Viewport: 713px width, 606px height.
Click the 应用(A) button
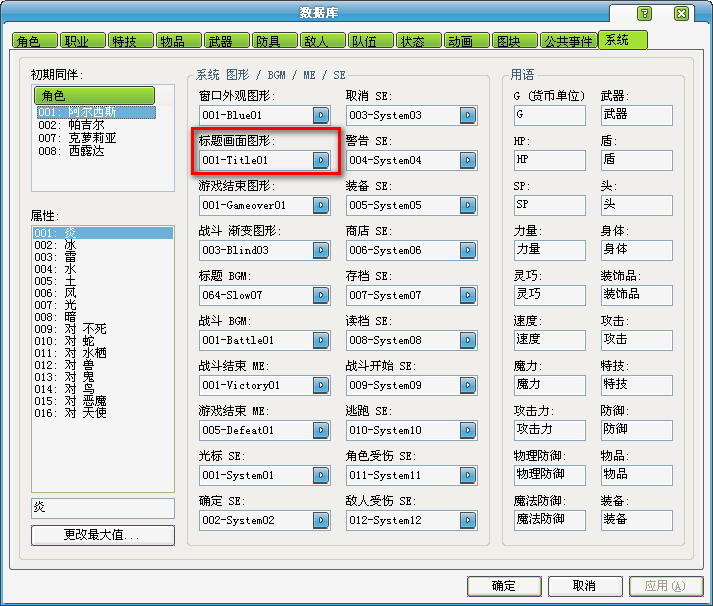coord(666,586)
